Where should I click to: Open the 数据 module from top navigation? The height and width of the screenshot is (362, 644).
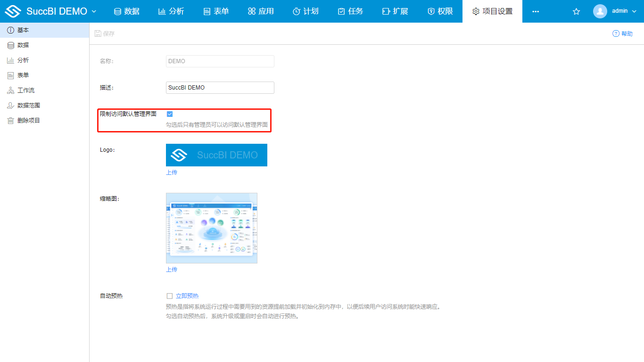pos(126,11)
